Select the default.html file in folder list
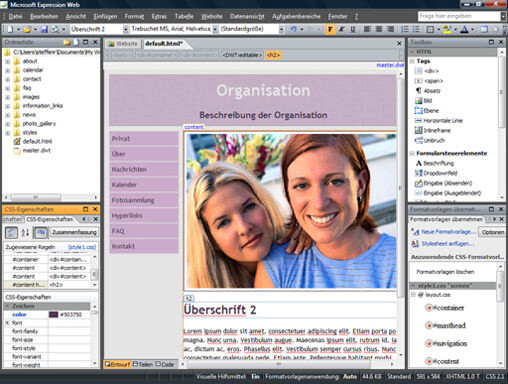Screen dimensions: 508x384 (x=33, y=141)
